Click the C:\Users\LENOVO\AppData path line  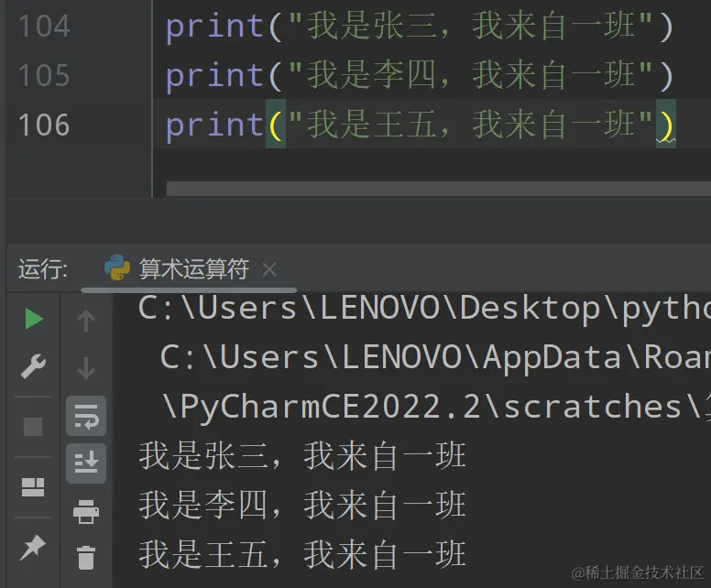[x=435, y=358]
